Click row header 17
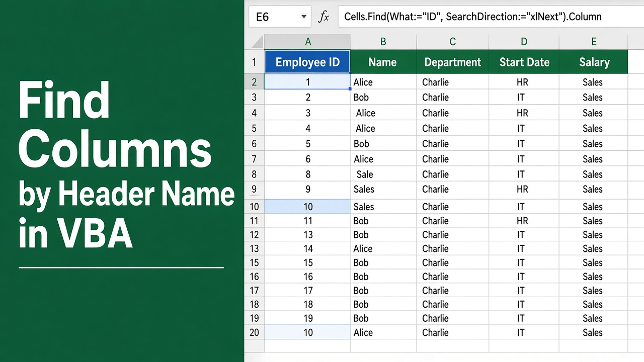This screenshot has width=644, height=362. click(x=254, y=291)
